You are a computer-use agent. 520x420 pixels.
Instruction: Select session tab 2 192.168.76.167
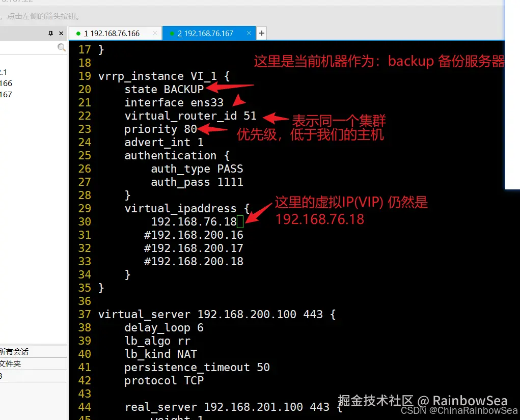[209, 34]
